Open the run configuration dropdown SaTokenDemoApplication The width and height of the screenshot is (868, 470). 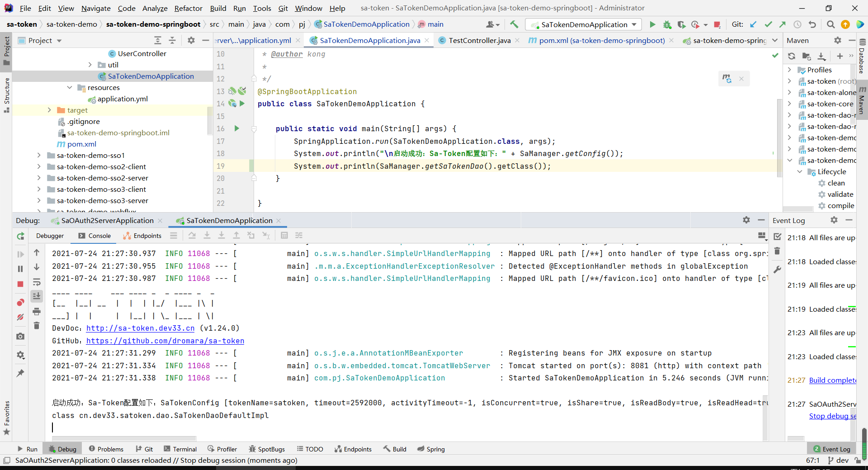584,24
